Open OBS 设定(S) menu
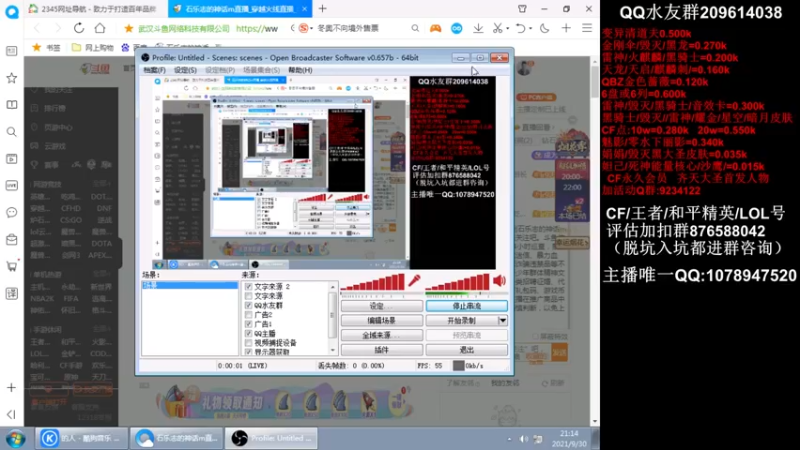Image resolution: width=800 pixels, height=450 pixels. [185, 70]
